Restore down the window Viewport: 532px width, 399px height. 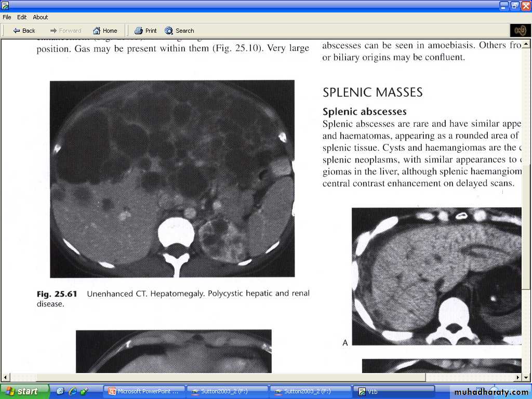[x=515, y=6]
